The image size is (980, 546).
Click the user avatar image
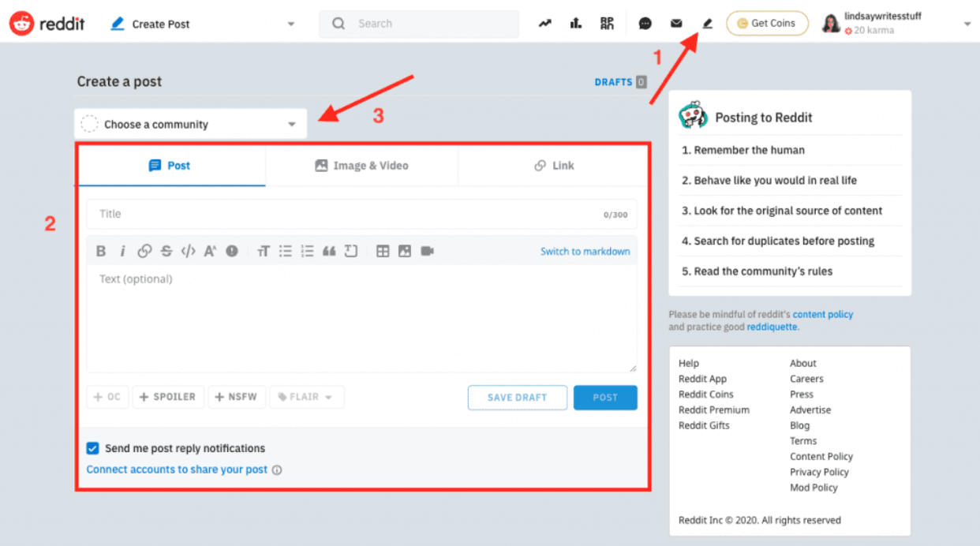831,24
